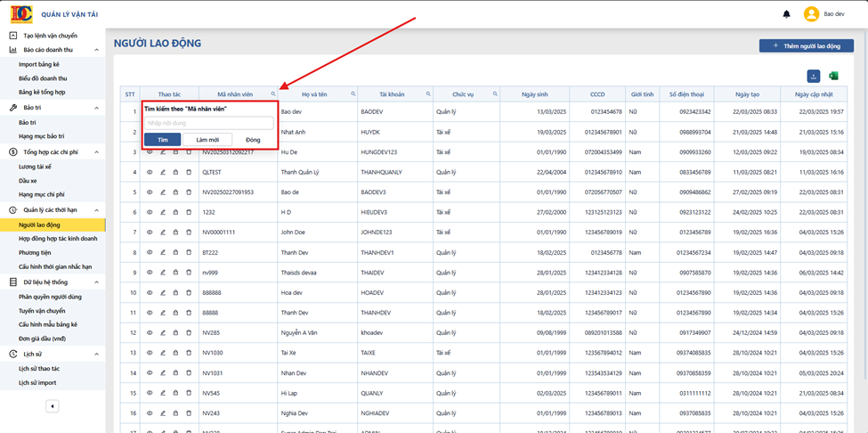The width and height of the screenshot is (868, 433).
Task: Lock the BT222 employee account
Action: point(175,252)
